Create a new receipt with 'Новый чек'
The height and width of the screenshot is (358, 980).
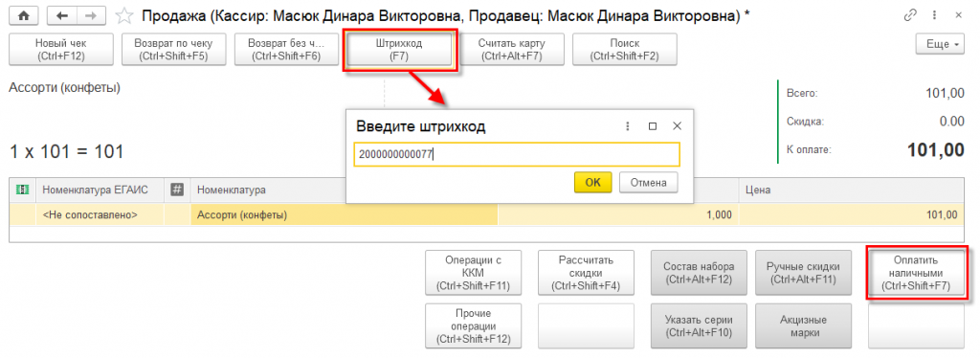[x=60, y=50]
